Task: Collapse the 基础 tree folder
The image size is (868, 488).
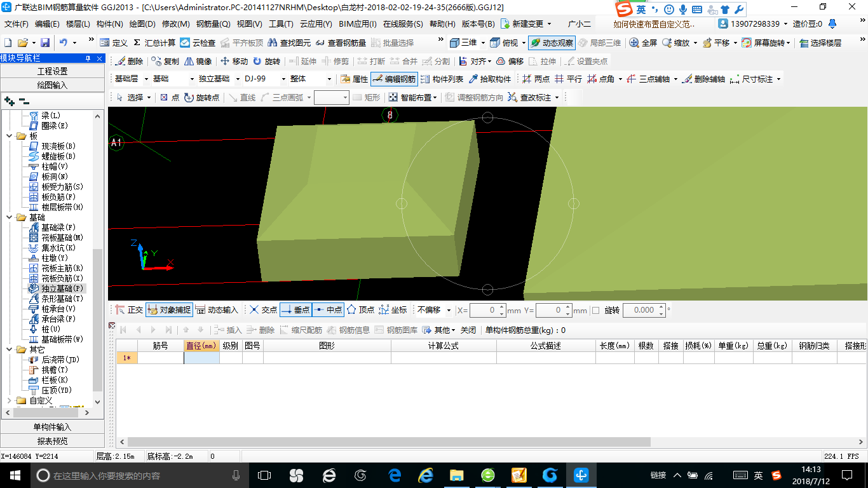Action: coord(10,217)
